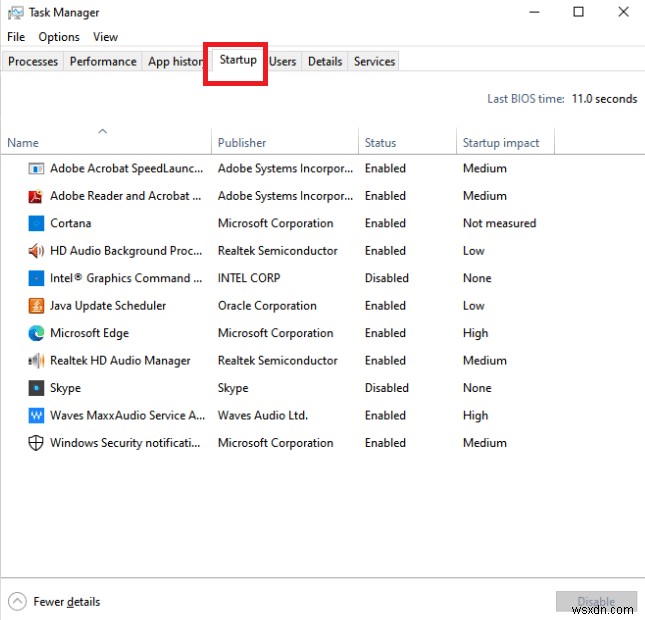The height and width of the screenshot is (620, 645).
Task: Click the Skype app icon
Action: click(x=36, y=388)
